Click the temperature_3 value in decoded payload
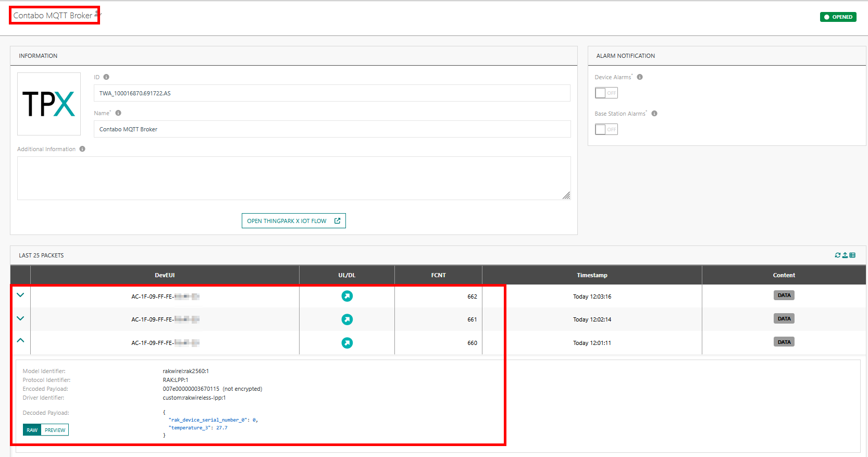The width and height of the screenshot is (868, 457). tap(222, 428)
